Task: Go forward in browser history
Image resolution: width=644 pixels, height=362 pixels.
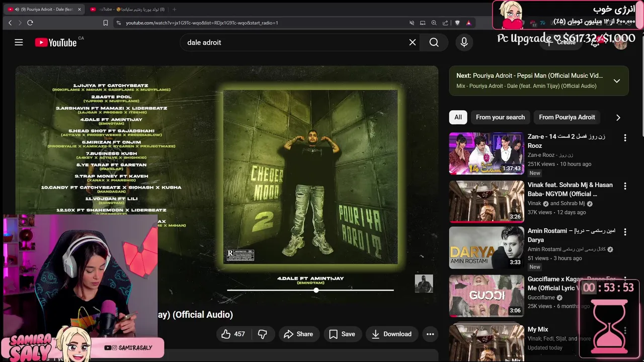Action: click(20, 23)
